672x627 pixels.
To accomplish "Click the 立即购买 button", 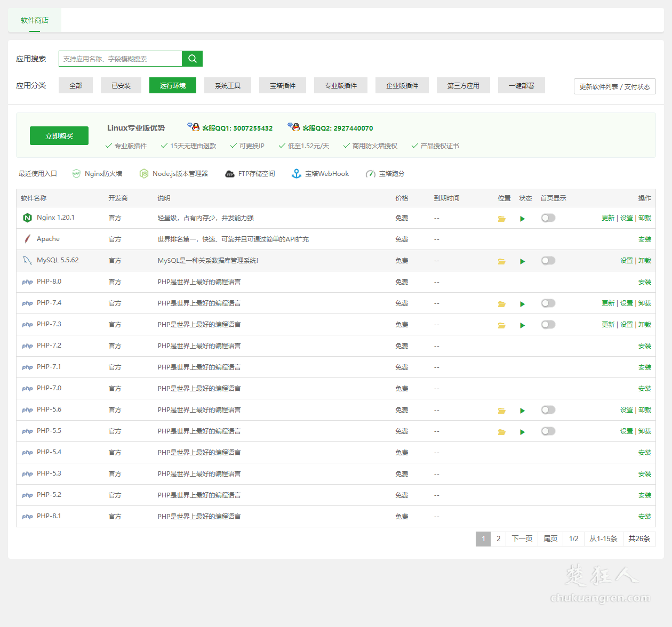I will tap(59, 136).
